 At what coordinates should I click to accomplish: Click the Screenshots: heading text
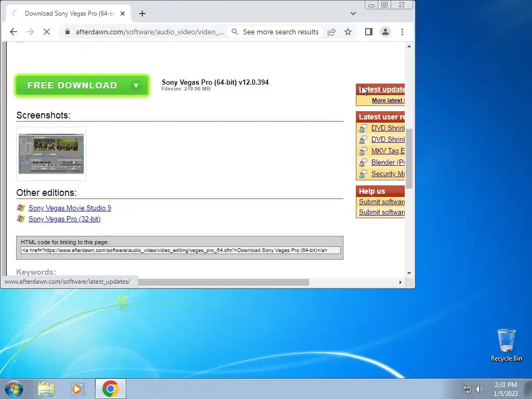pos(44,115)
